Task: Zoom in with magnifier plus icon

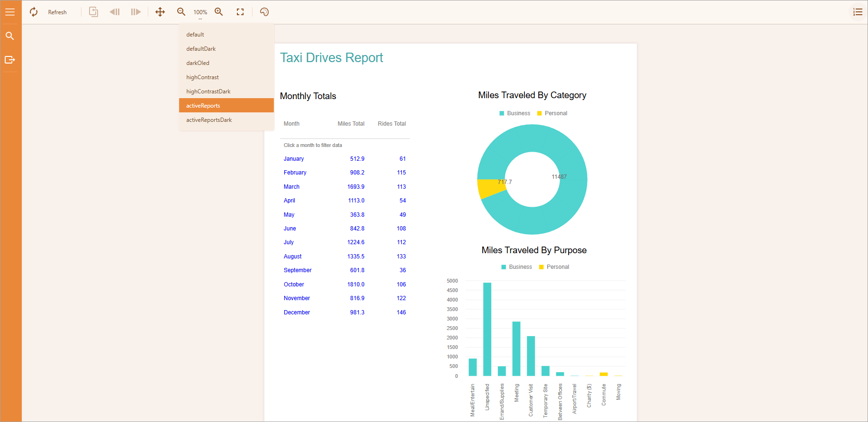Action: 218,12
